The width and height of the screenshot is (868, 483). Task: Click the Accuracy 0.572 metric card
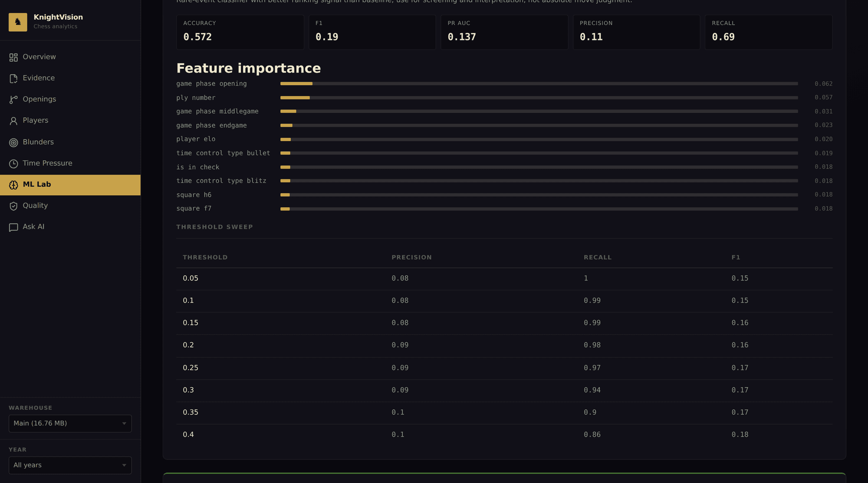(240, 32)
